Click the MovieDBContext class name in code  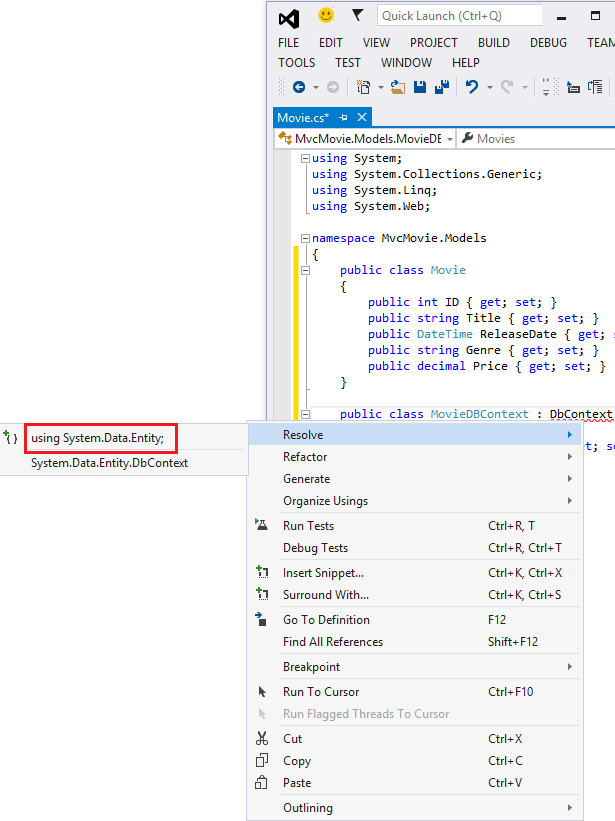tap(479, 414)
